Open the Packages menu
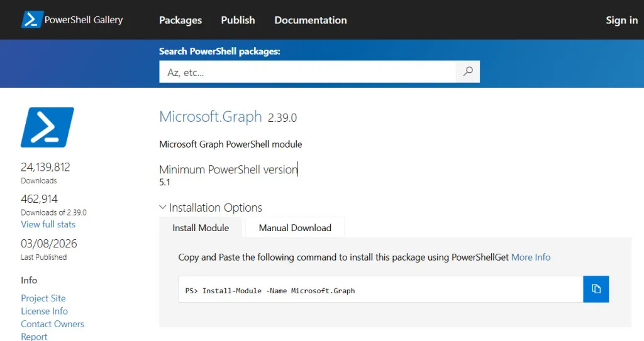Image resolution: width=644 pixels, height=341 pixels. coord(180,20)
